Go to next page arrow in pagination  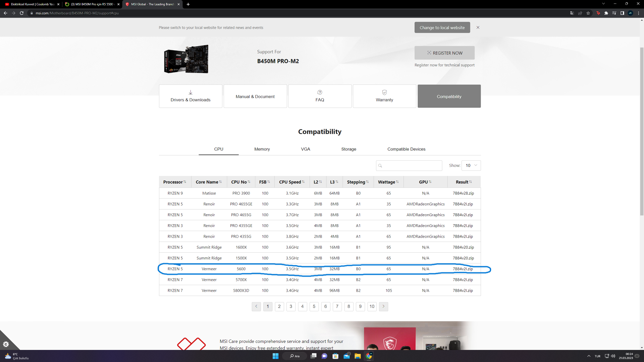coord(383,306)
